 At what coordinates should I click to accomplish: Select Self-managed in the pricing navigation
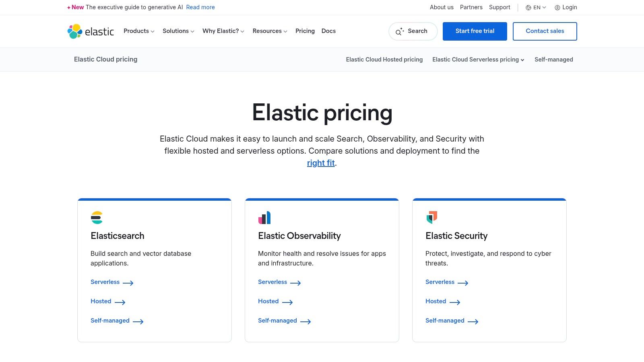[553, 60]
